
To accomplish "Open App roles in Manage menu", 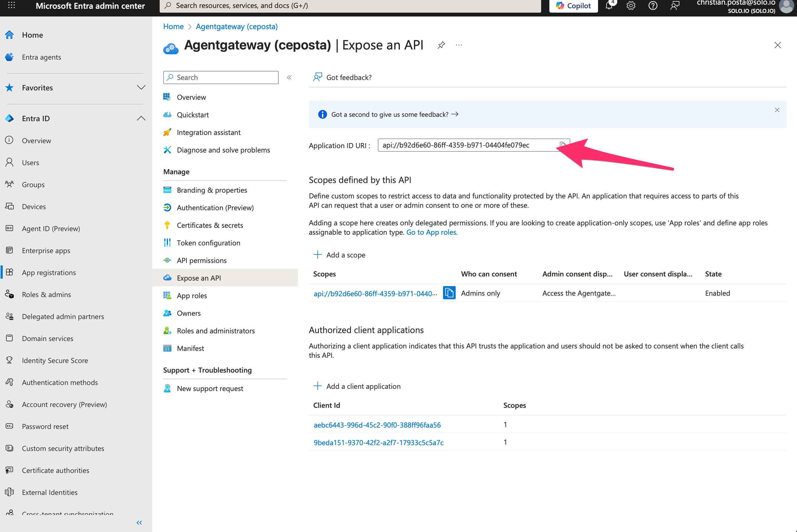I will pos(192,295).
